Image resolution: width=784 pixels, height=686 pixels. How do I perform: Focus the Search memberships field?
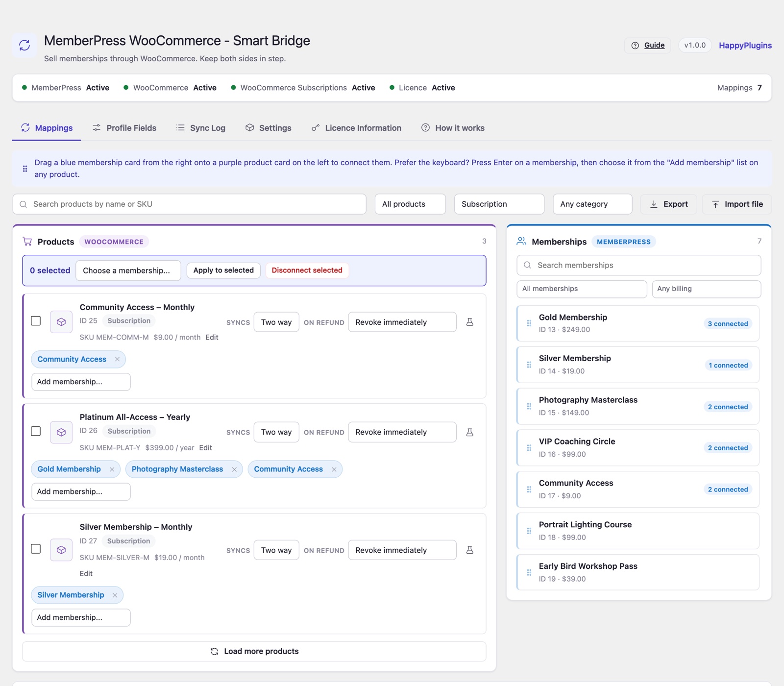(x=639, y=265)
